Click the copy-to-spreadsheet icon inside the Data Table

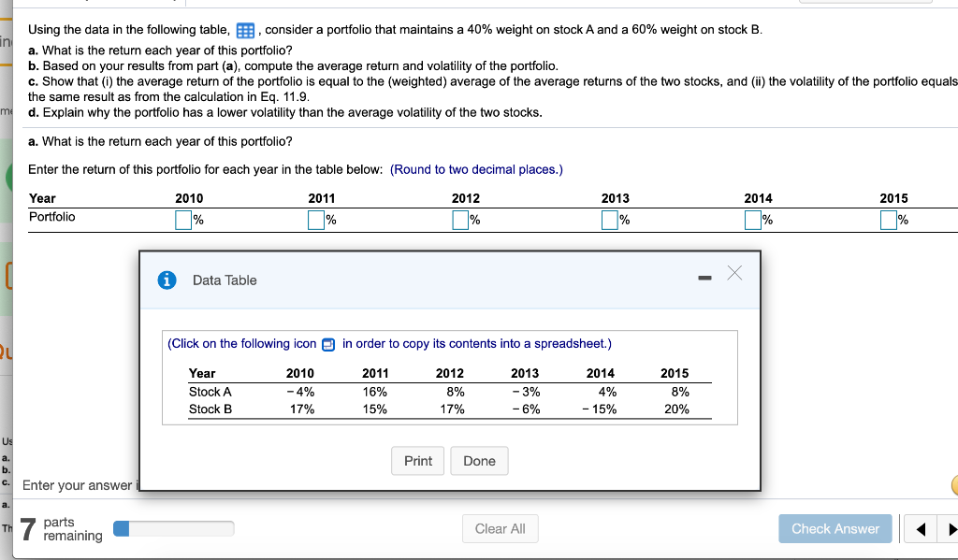[327, 344]
